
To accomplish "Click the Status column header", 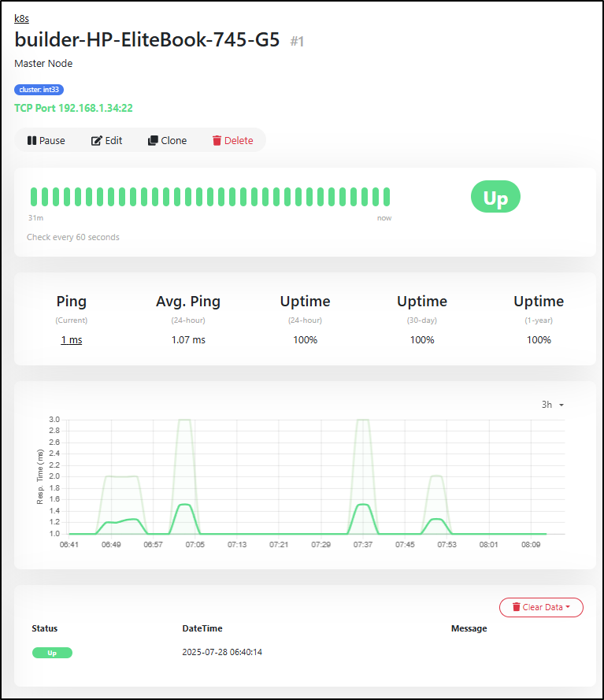I will pos(45,628).
